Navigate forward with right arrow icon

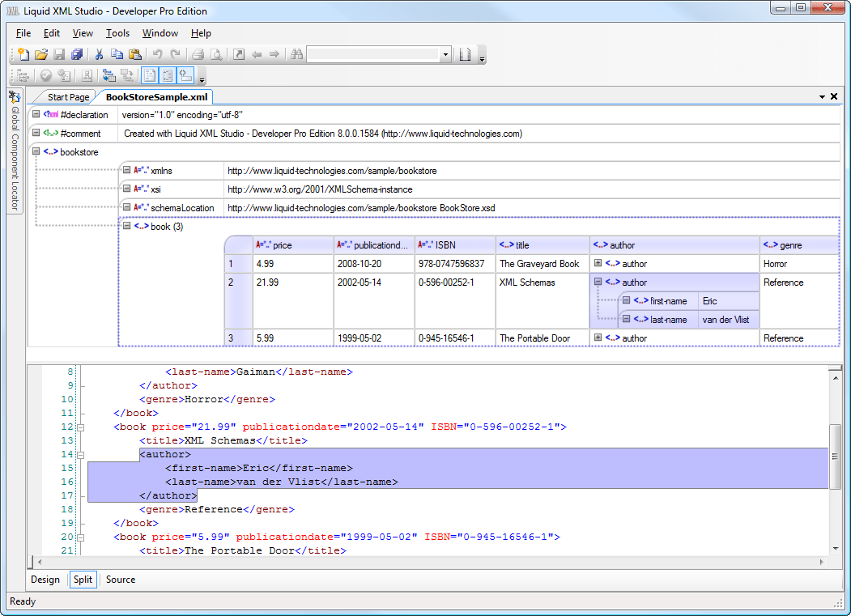274,54
